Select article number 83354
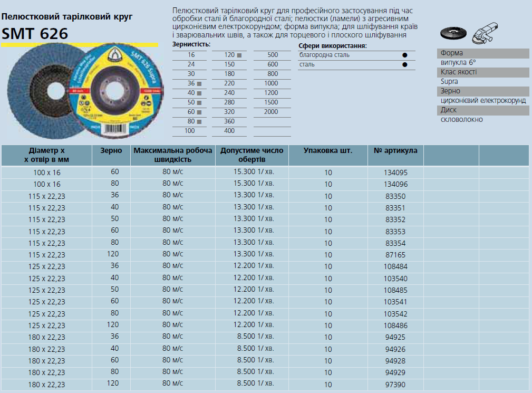The width and height of the screenshot is (532, 393). [x=395, y=243]
